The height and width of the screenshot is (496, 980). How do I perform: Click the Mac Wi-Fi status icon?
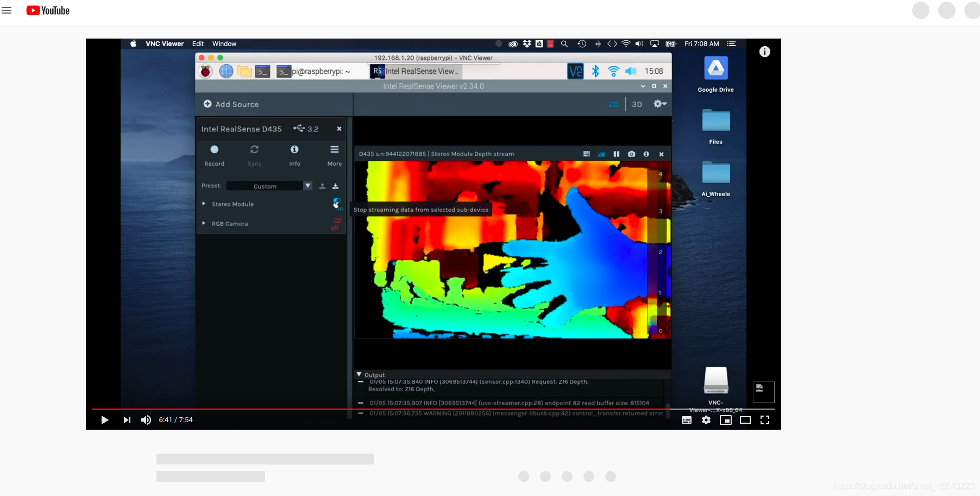point(626,44)
